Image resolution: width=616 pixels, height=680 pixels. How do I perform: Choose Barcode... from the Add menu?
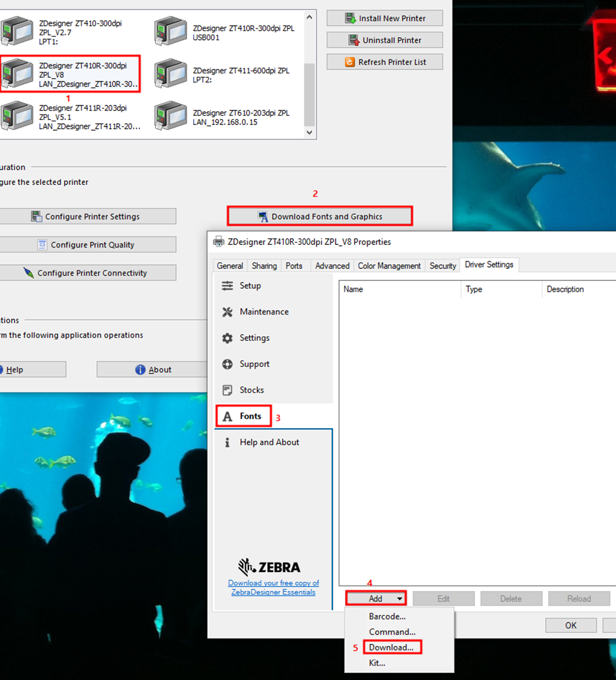click(387, 616)
